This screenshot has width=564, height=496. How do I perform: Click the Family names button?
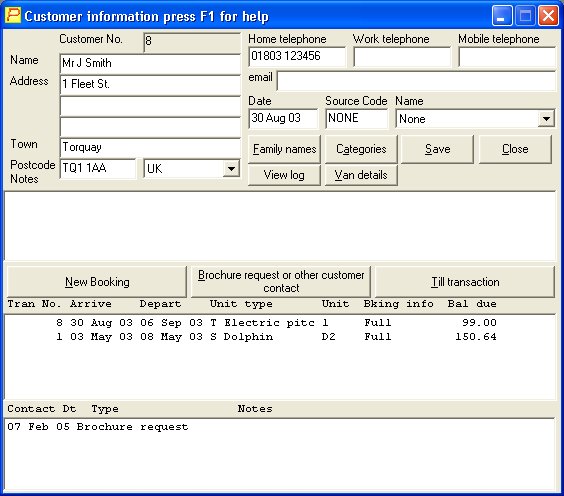(284, 149)
